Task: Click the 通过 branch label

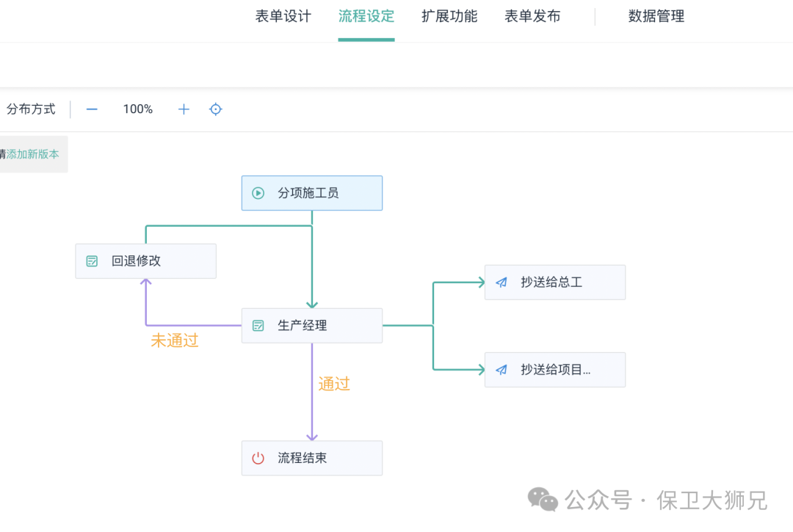Action: [333, 384]
